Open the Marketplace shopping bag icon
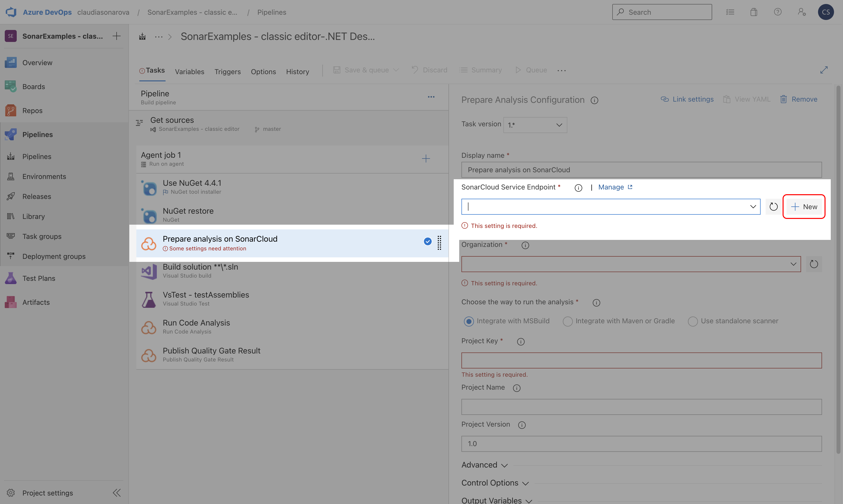This screenshot has width=843, height=504. pos(754,12)
